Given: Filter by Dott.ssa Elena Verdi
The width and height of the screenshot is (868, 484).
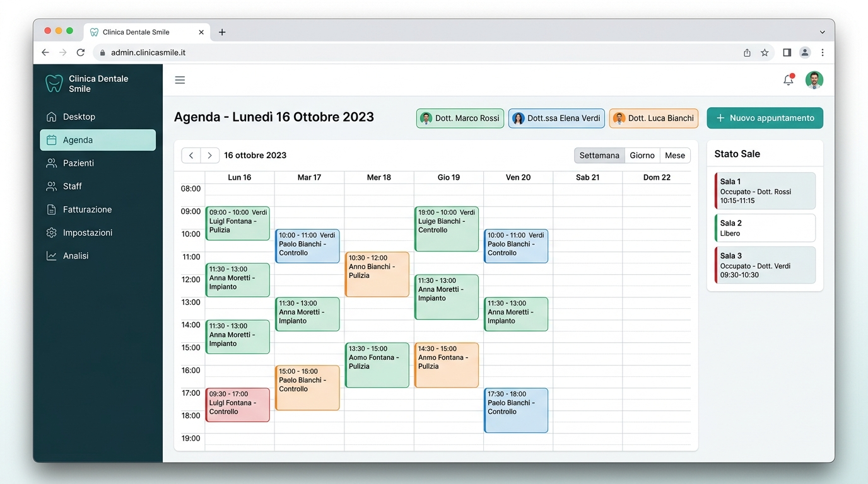Looking at the screenshot, I should coord(556,118).
